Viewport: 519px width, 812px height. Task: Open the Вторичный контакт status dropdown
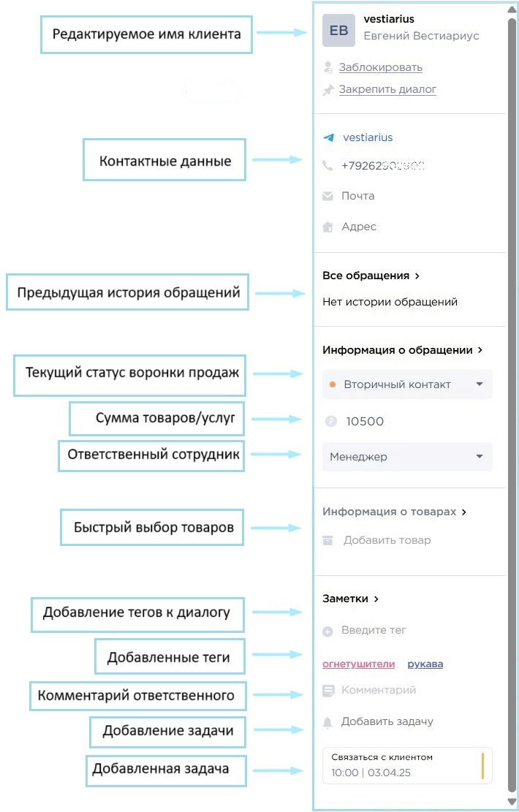pos(407,384)
